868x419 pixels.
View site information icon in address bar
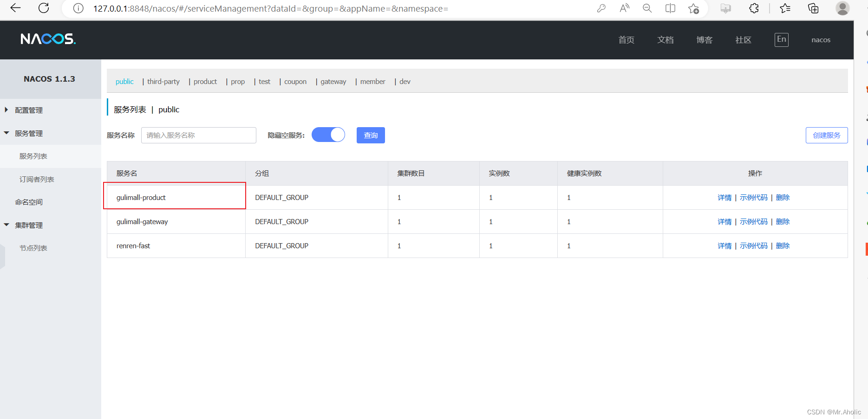pos(78,8)
